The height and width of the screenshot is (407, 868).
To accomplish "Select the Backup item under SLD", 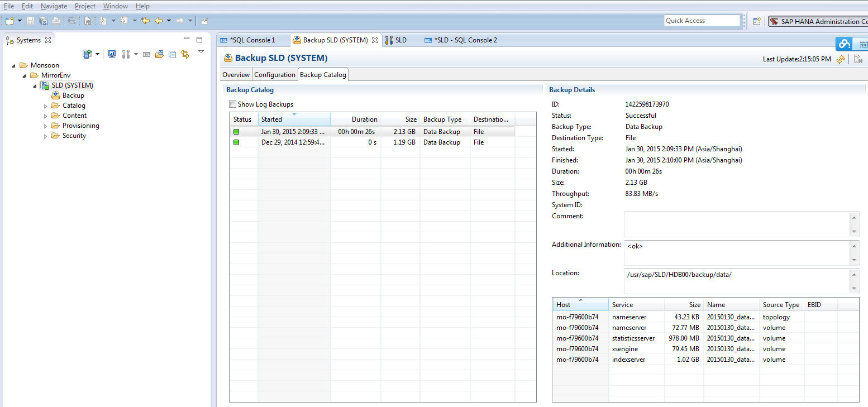I will tap(73, 95).
